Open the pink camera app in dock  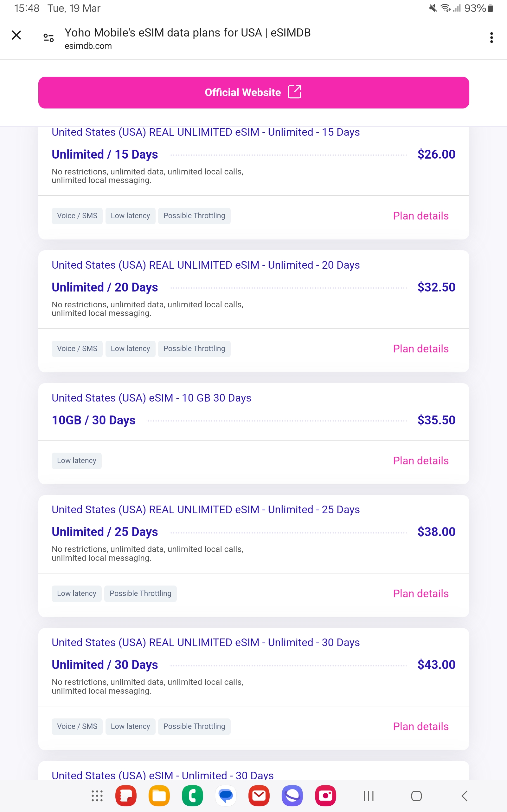coord(325,796)
